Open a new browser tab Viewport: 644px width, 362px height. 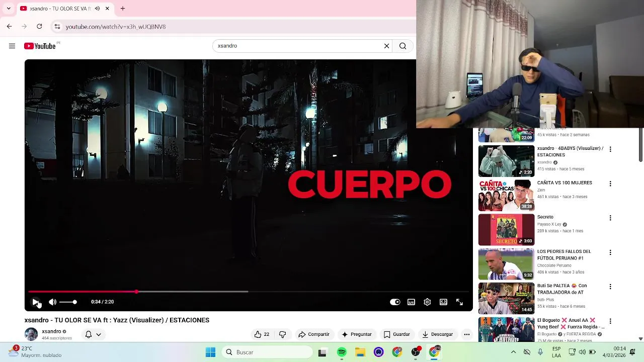pos(122,9)
